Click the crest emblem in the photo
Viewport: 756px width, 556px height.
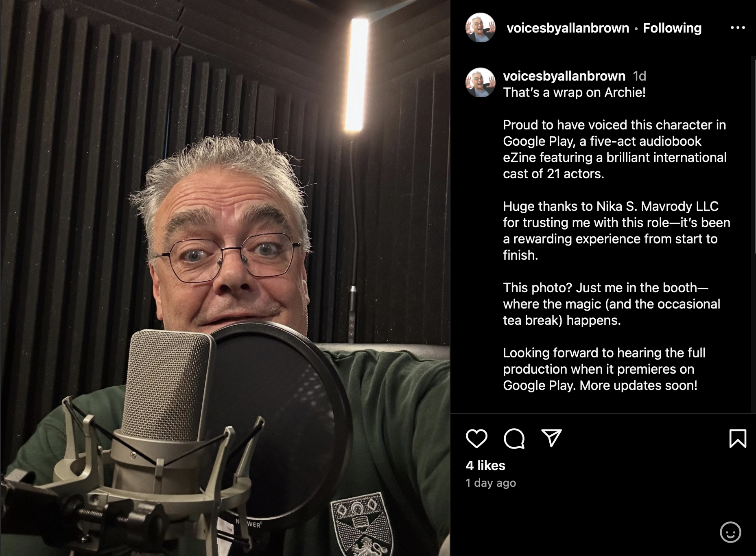tap(361, 524)
